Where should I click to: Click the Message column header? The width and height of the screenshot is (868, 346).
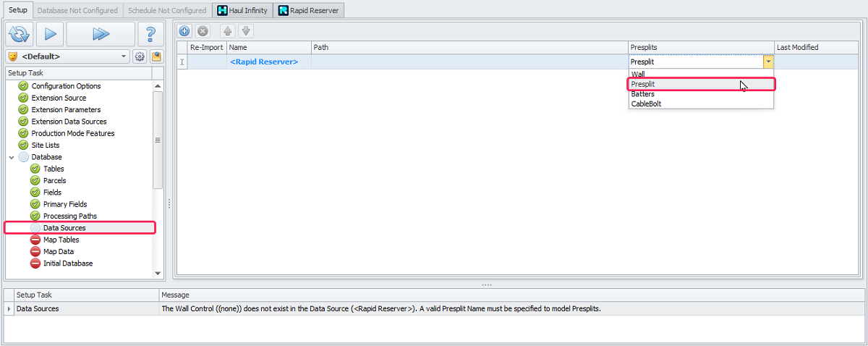click(511, 295)
